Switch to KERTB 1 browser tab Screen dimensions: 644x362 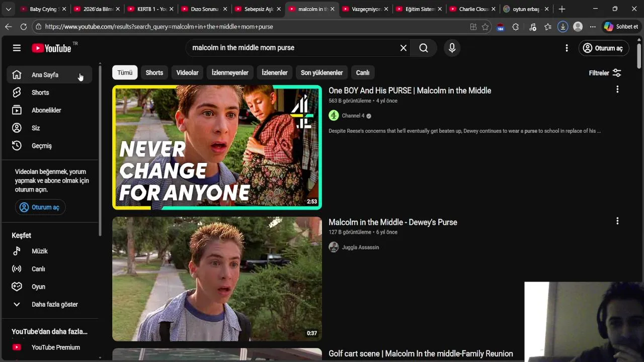151,9
